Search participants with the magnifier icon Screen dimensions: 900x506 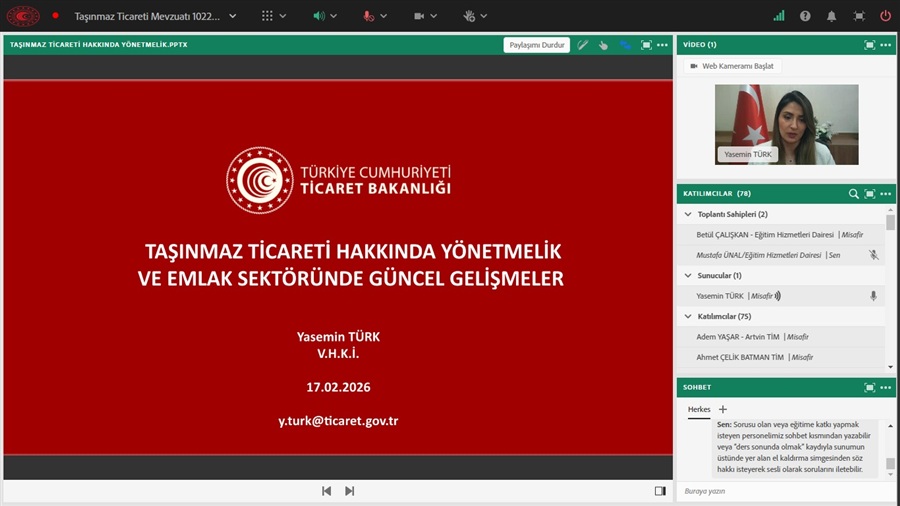(x=853, y=193)
